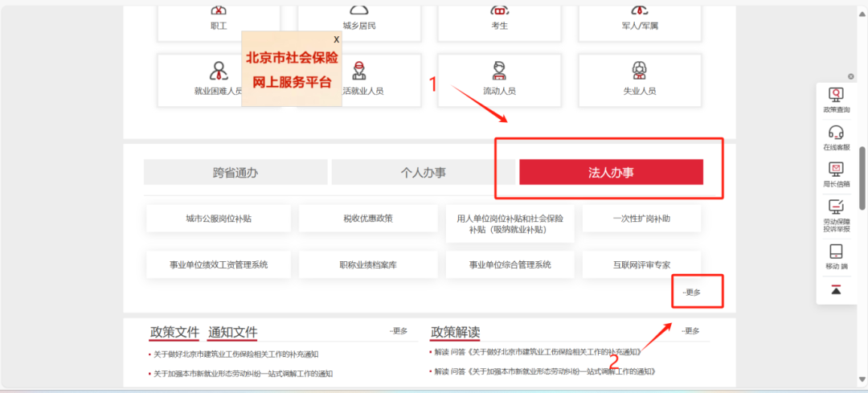Open the 考生 category card
The height and width of the screenshot is (393, 868).
[499, 23]
